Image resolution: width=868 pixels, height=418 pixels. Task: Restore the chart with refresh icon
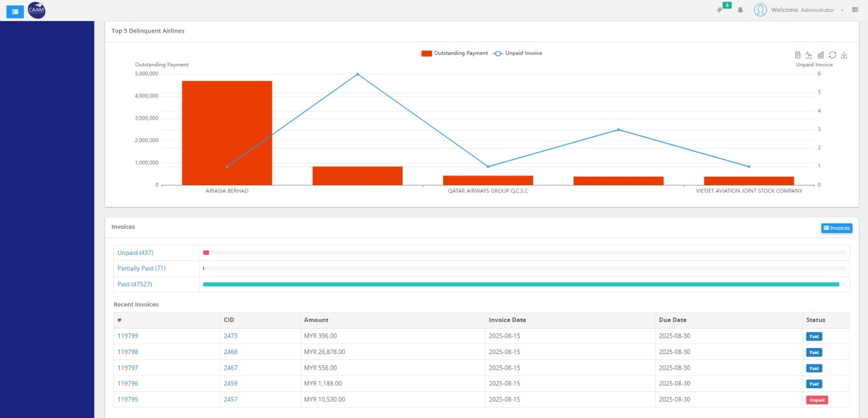pyautogui.click(x=832, y=55)
